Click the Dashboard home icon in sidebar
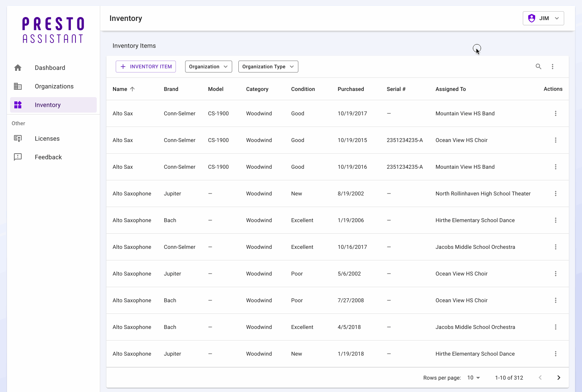Viewport: 582px width, 392px height. click(18, 68)
